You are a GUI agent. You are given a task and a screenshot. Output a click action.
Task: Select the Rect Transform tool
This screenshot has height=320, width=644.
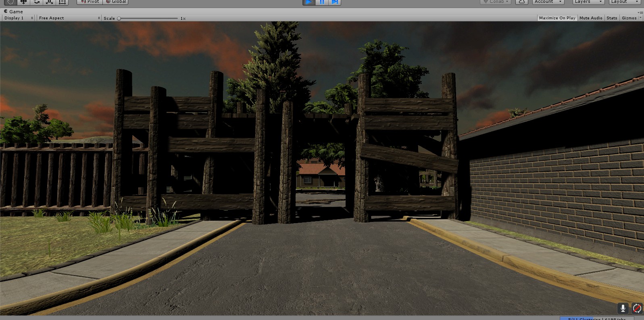(62, 2)
